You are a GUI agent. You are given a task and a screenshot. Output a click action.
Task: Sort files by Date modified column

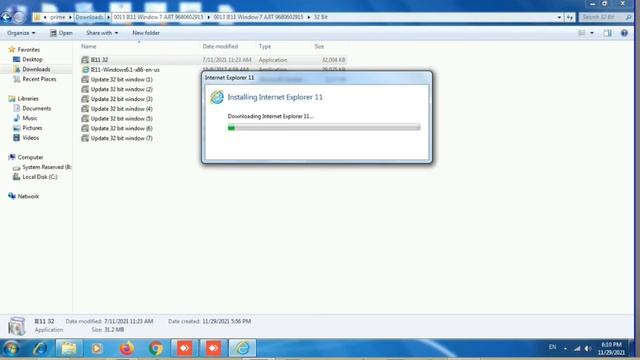(220, 47)
